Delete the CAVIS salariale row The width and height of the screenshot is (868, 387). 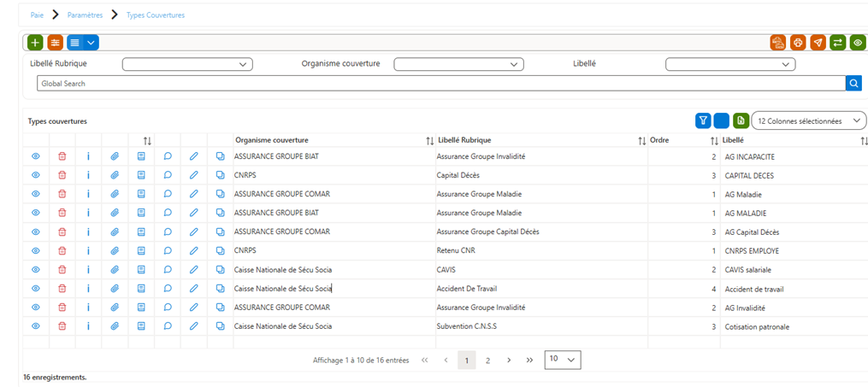62,269
